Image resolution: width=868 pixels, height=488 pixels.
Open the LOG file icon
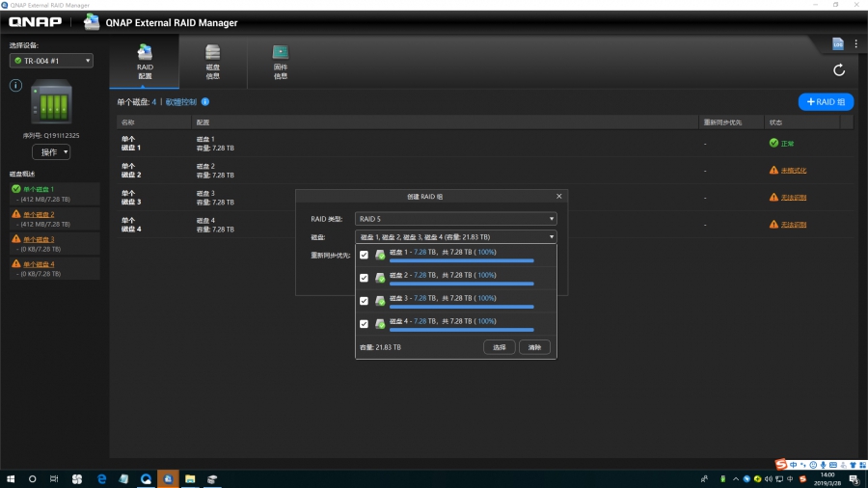point(838,44)
